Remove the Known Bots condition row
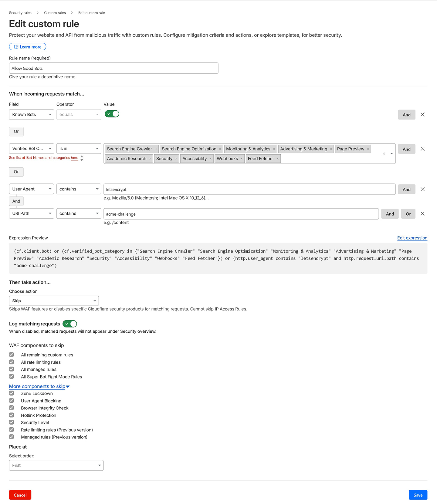This screenshot has height=504, width=437. click(422, 115)
